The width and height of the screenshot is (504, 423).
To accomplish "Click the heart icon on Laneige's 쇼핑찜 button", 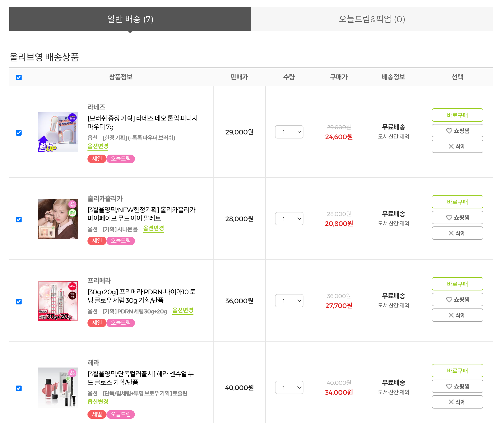I will 449,131.
